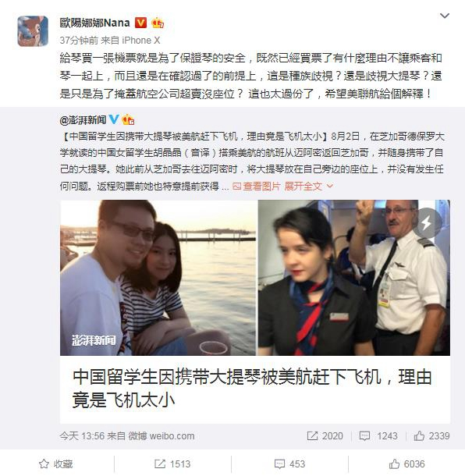Open the couple photo by the lake

(158, 278)
